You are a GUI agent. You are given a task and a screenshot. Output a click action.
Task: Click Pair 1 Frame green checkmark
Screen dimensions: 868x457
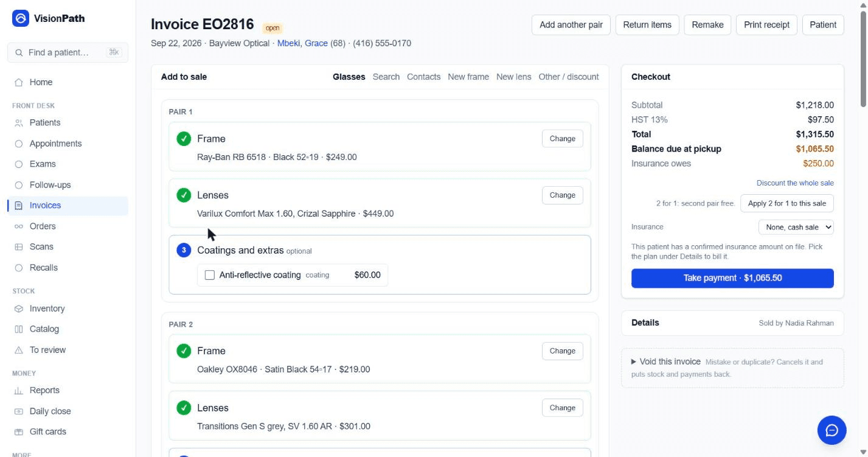pos(184,139)
